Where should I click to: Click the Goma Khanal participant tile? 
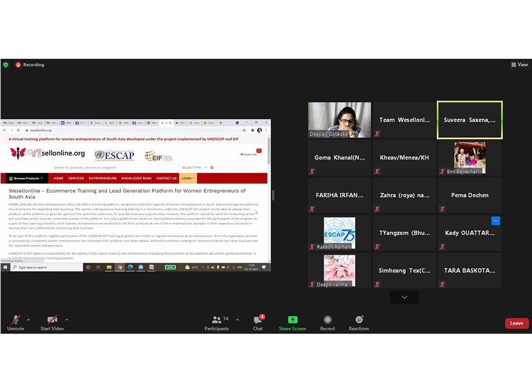[339, 157]
